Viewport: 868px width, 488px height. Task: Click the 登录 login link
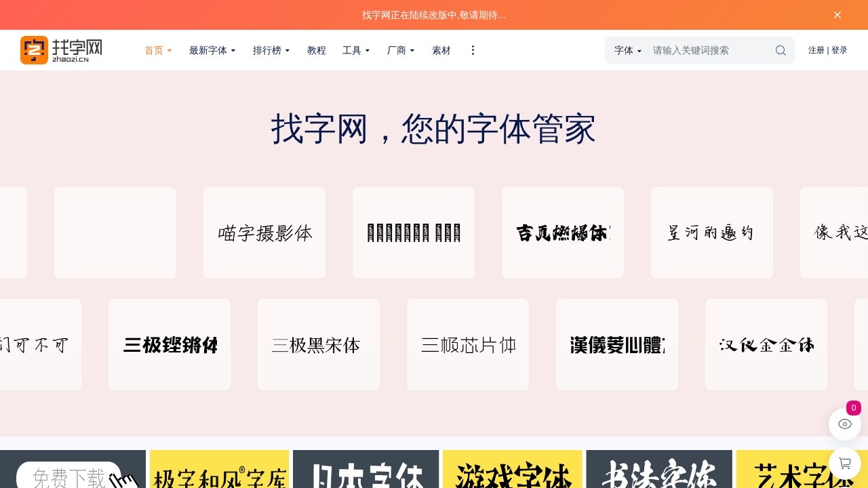coord(840,50)
